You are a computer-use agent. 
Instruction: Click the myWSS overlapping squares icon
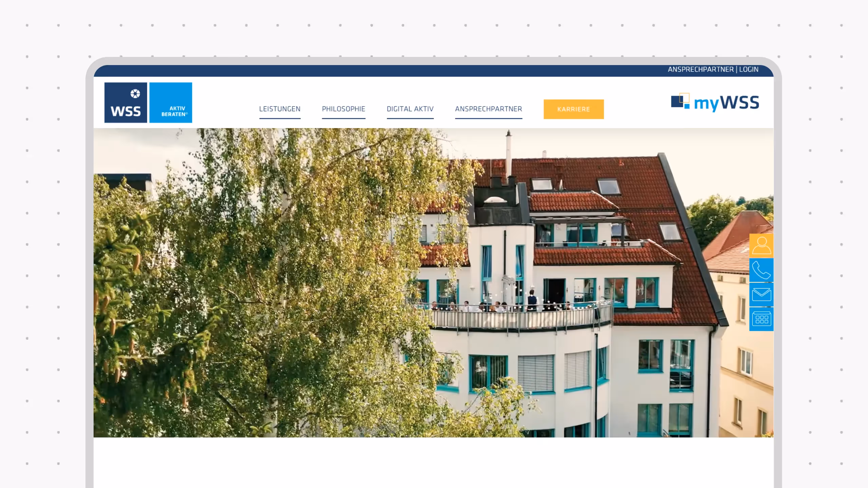click(x=680, y=101)
